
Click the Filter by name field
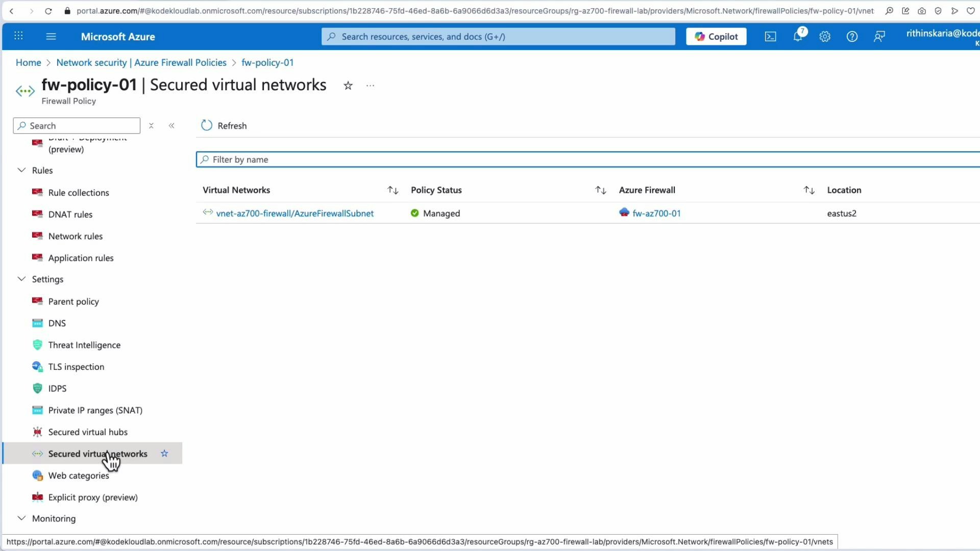357,159
